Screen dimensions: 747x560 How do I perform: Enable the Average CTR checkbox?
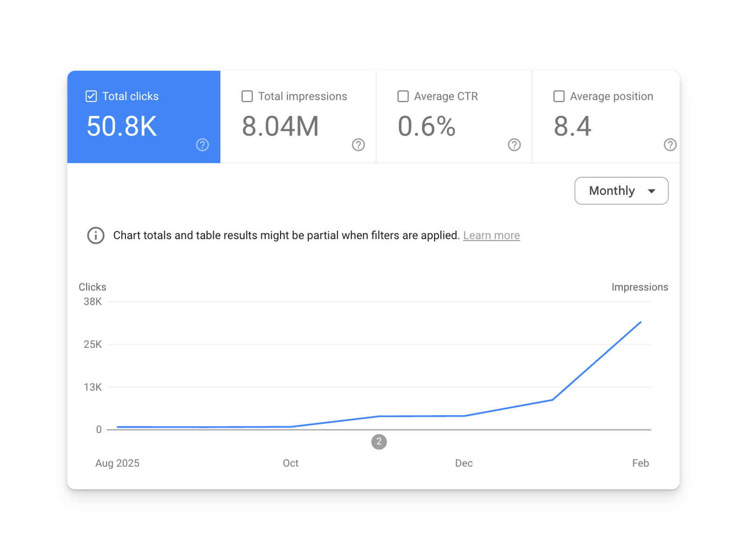(403, 96)
